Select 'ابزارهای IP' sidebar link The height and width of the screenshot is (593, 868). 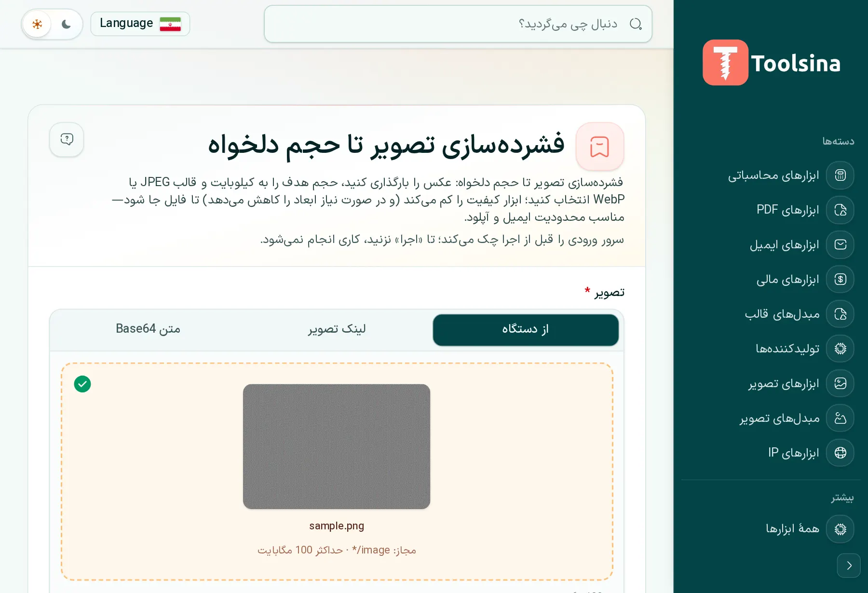[794, 453]
